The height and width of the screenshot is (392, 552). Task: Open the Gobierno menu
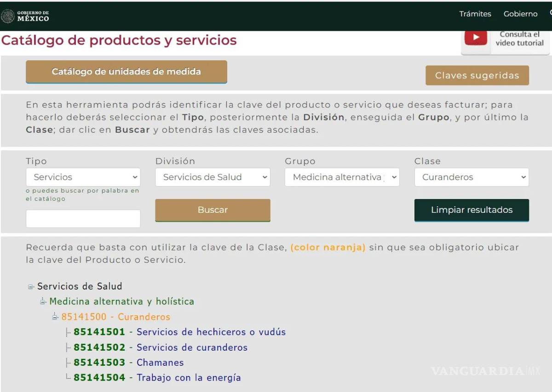520,14
